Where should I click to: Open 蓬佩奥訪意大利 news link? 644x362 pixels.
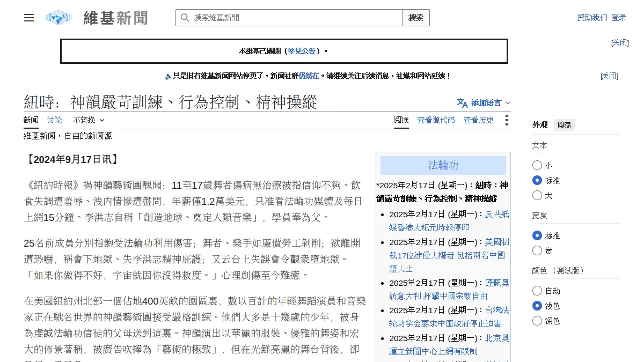(449, 290)
